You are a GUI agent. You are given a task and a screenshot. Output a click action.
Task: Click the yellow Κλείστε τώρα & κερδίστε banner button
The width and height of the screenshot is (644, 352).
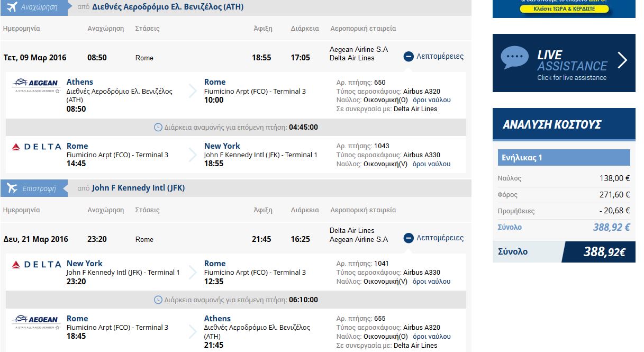564,9
